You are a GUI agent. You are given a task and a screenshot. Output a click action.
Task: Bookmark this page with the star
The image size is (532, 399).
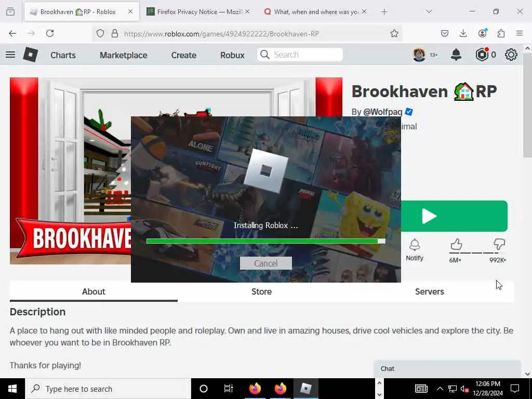pyautogui.click(x=394, y=33)
